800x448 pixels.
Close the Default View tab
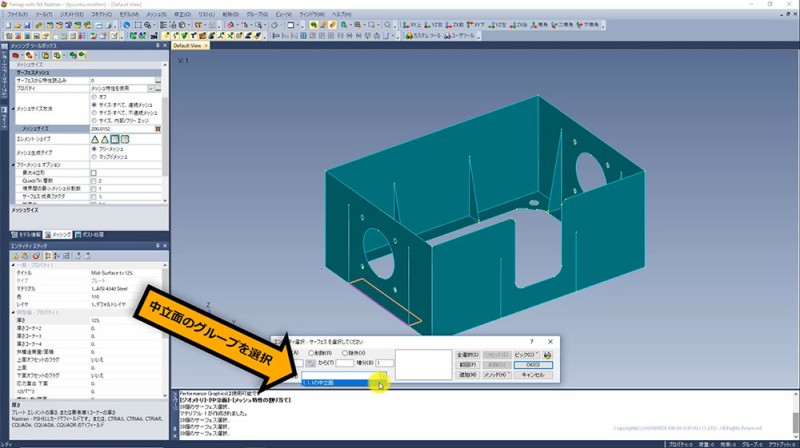(206, 46)
